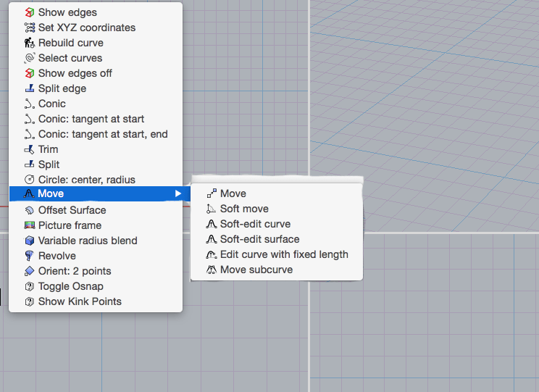Click the Offset Surface icon
Screen dimensions: 539x392
click(x=30, y=210)
